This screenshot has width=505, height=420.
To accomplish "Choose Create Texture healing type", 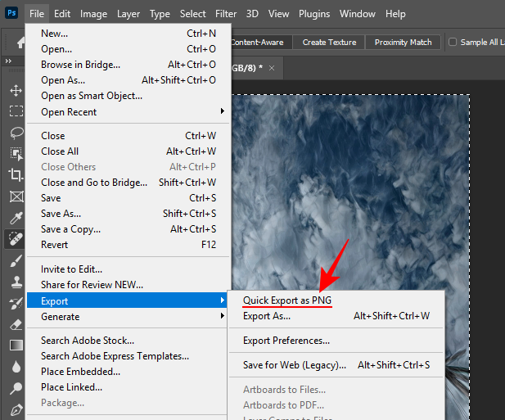I will point(329,43).
